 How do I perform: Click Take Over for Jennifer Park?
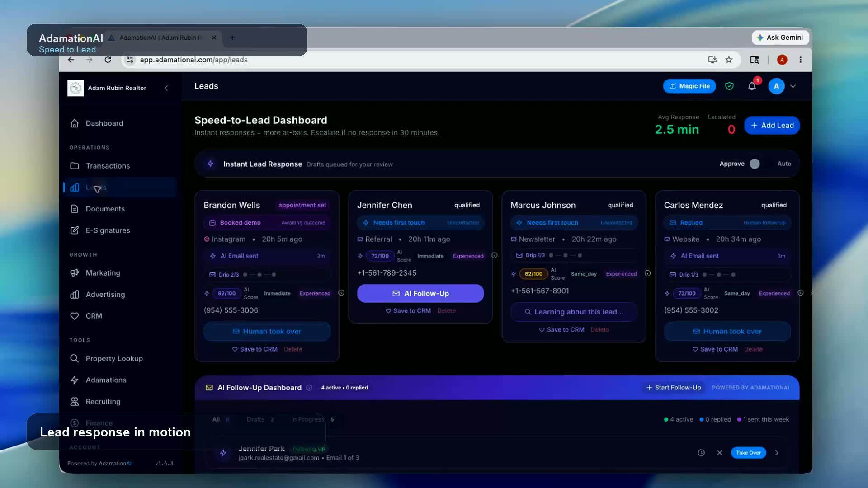pos(748,453)
